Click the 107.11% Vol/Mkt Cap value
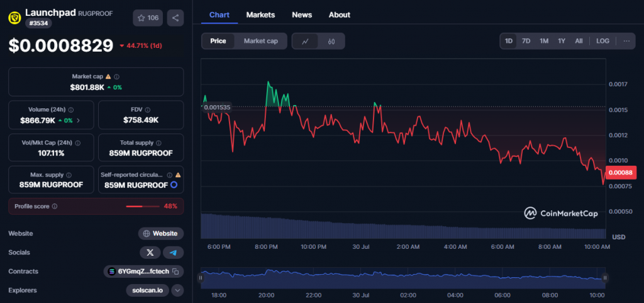 [x=51, y=153]
